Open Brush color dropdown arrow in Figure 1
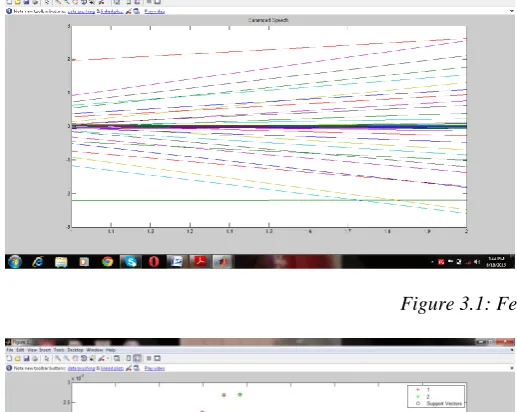Screen dimensions: 517x412 [x=107, y=358]
